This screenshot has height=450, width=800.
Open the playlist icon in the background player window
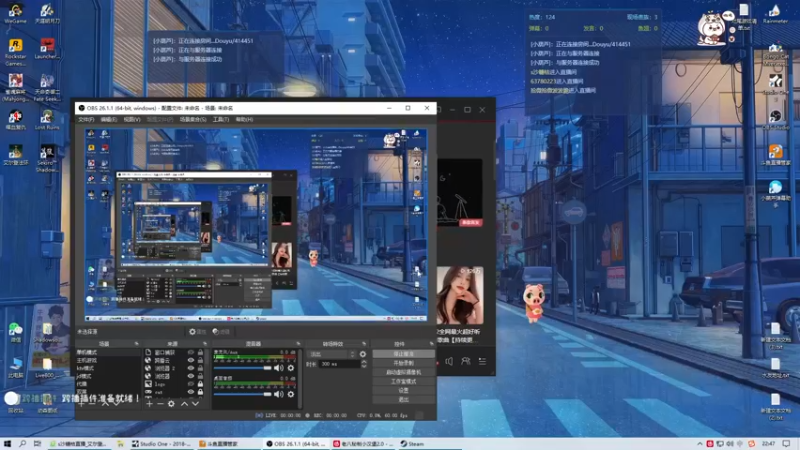[x=482, y=361]
